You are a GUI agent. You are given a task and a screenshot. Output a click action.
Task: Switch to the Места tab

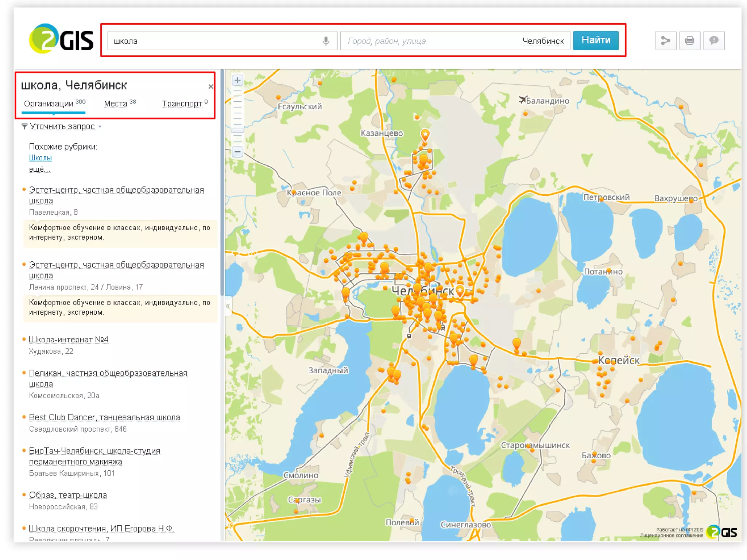[116, 104]
